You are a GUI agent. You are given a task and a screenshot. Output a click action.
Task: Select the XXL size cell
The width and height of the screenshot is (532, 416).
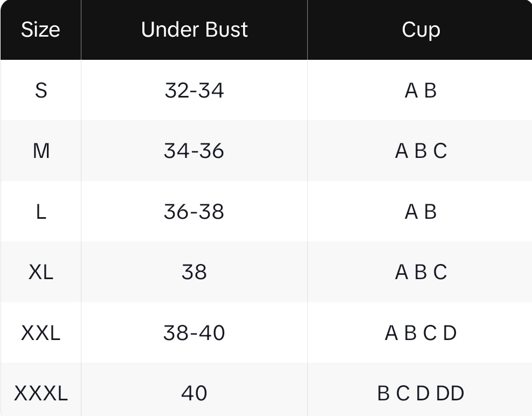tap(41, 333)
